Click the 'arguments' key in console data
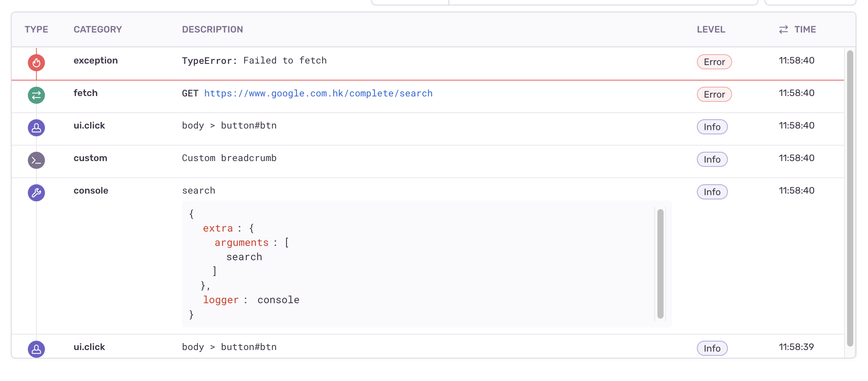This screenshot has width=868, height=381. pos(242,243)
